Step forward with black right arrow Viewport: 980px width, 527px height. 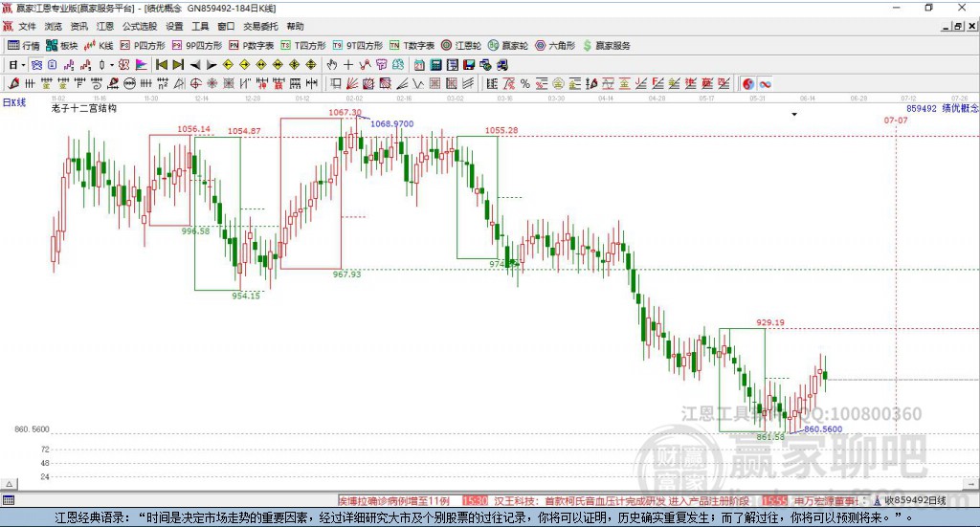click(212, 65)
